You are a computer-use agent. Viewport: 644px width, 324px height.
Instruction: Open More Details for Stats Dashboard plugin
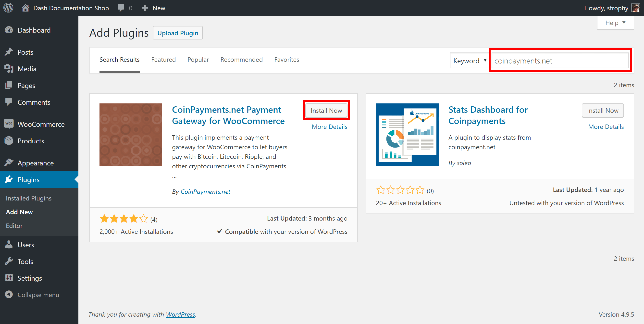[606, 127]
